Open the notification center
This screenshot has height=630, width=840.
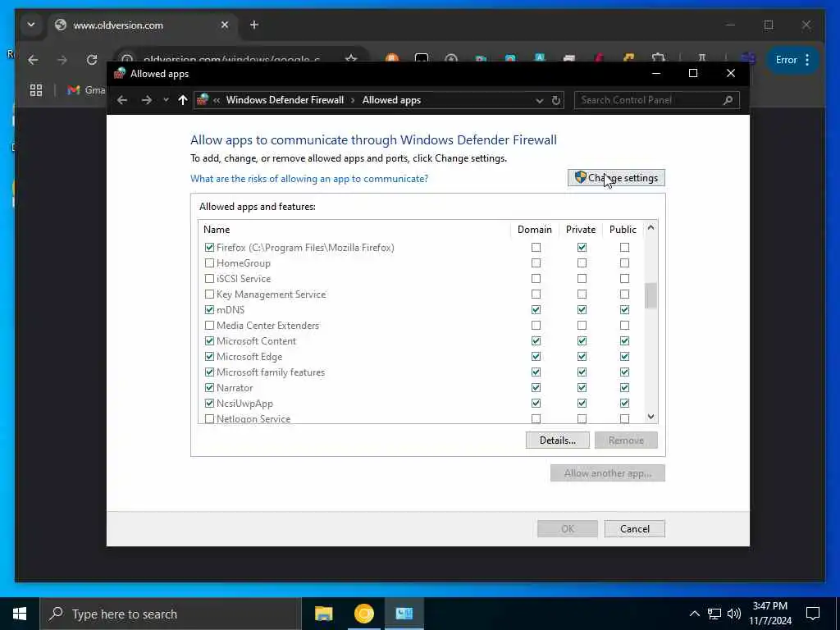813,614
